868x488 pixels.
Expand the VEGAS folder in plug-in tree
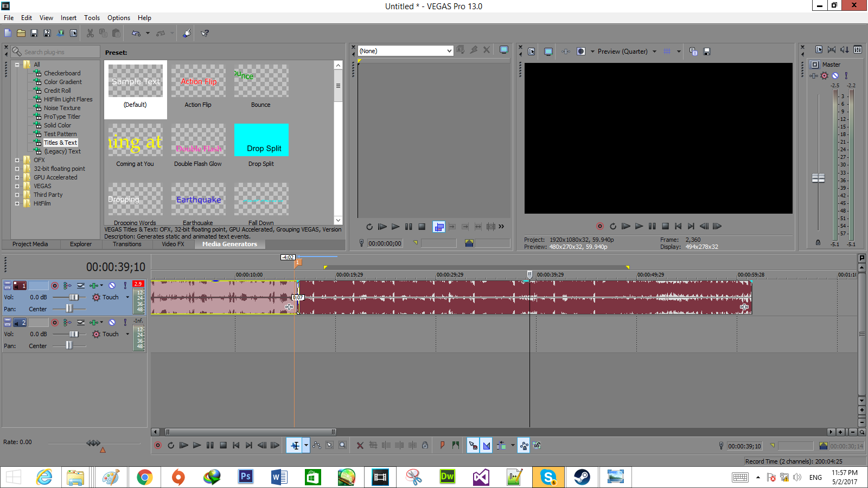tap(17, 186)
